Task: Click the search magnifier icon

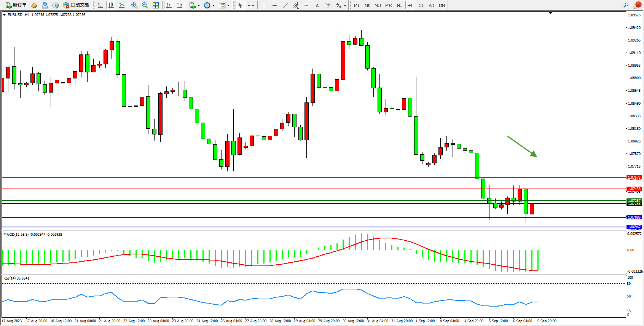Action: (626, 5)
